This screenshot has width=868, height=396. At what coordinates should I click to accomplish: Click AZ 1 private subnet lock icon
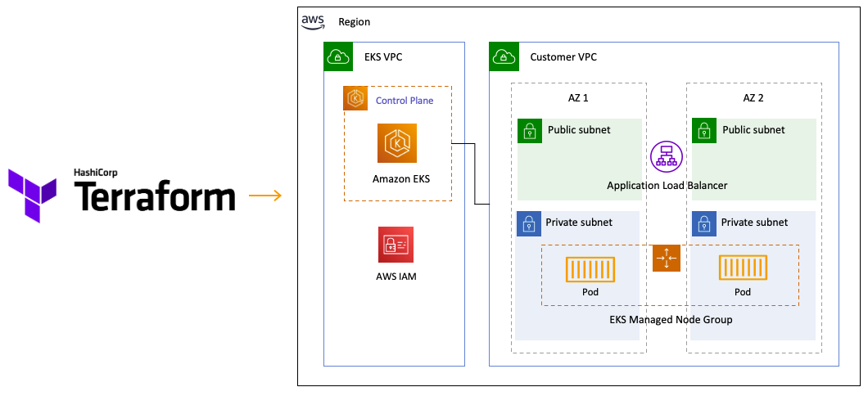[x=529, y=223]
